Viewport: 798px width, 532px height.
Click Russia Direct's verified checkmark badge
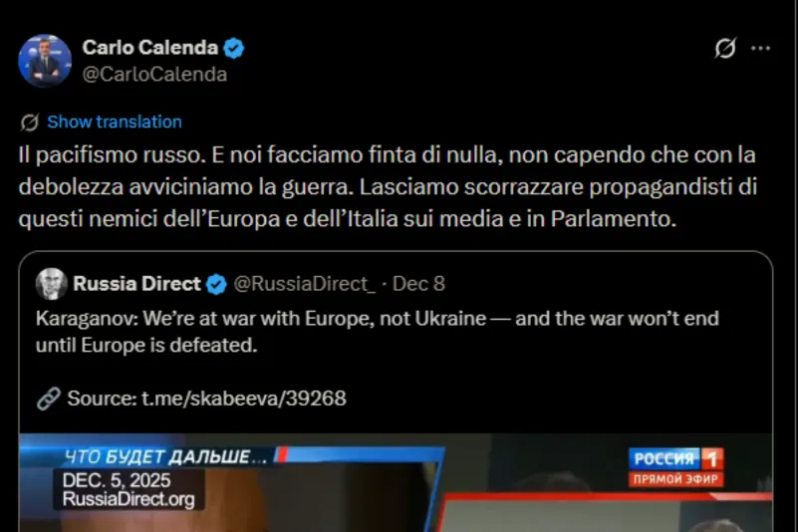[x=216, y=284]
